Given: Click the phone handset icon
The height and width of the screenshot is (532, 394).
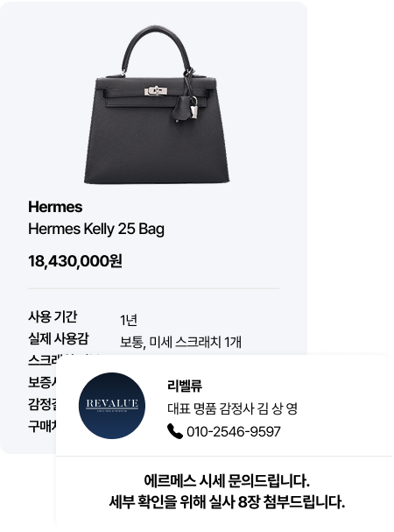Looking at the screenshot, I should coord(175,431).
